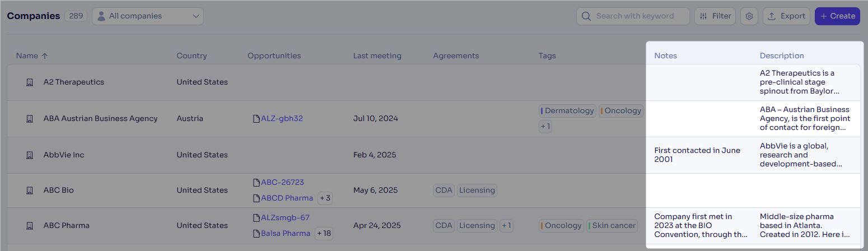This screenshot has height=251, width=868.
Task: Focus the Search with keyword field
Action: pos(633,16)
